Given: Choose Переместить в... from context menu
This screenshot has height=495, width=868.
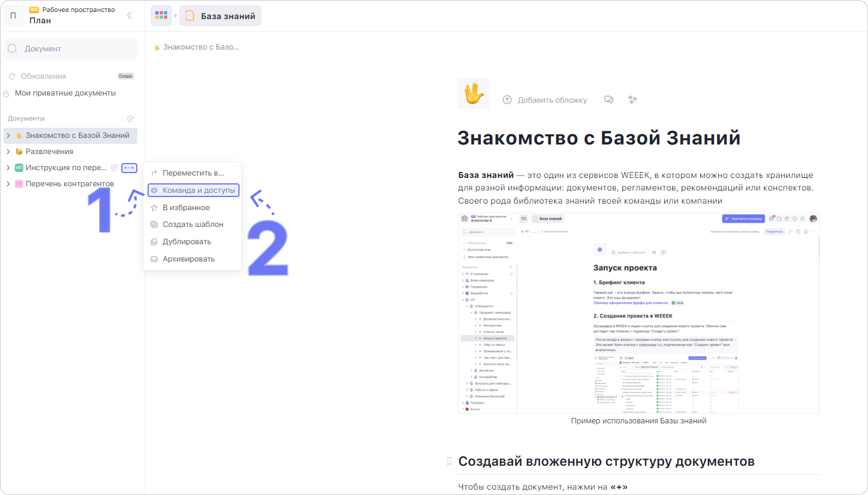Looking at the screenshot, I should point(192,173).
